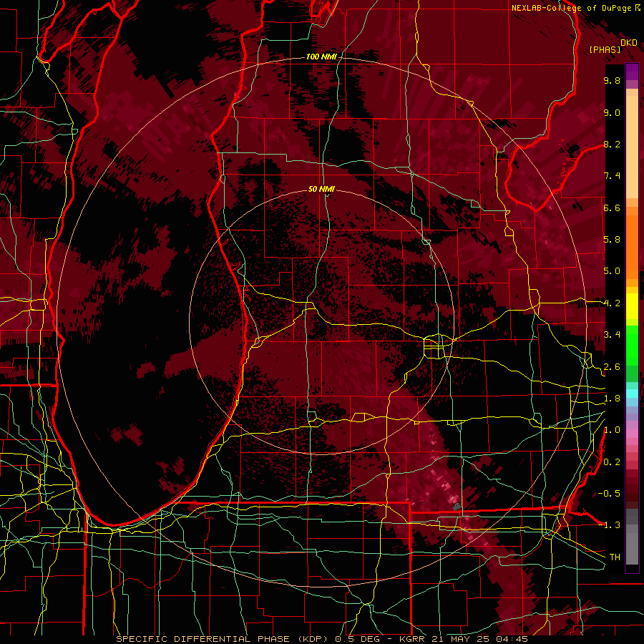Click the 50 NMI range ring label
The width and height of the screenshot is (644, 644).
321,189
